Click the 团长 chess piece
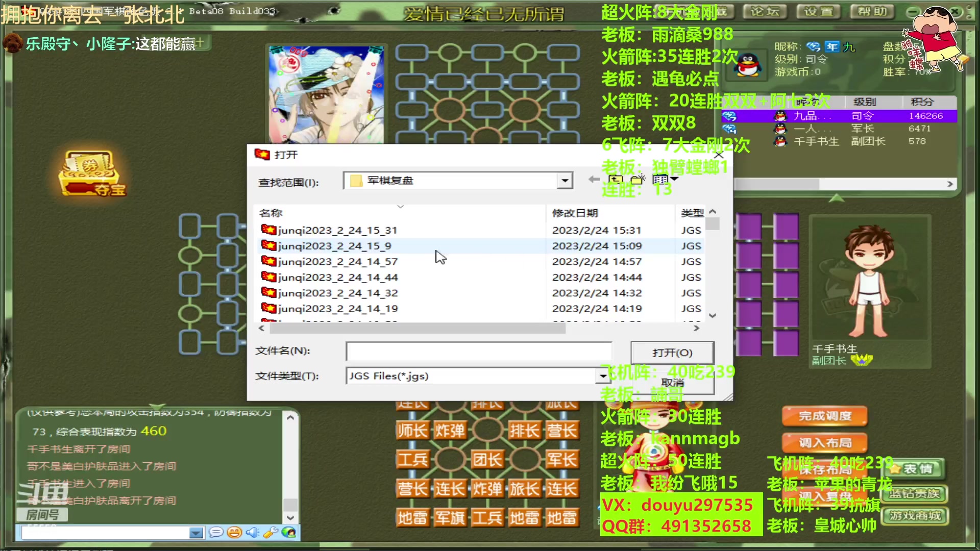This screenshot has width=980, height=551. (x=487, y=460)
